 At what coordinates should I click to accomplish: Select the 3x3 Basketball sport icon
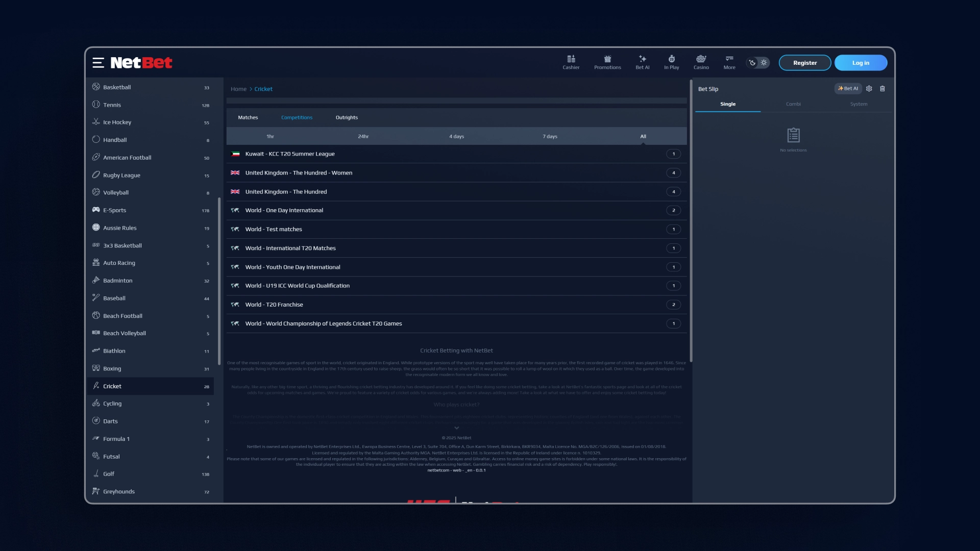pyautogui.click(x=96, y=245)
